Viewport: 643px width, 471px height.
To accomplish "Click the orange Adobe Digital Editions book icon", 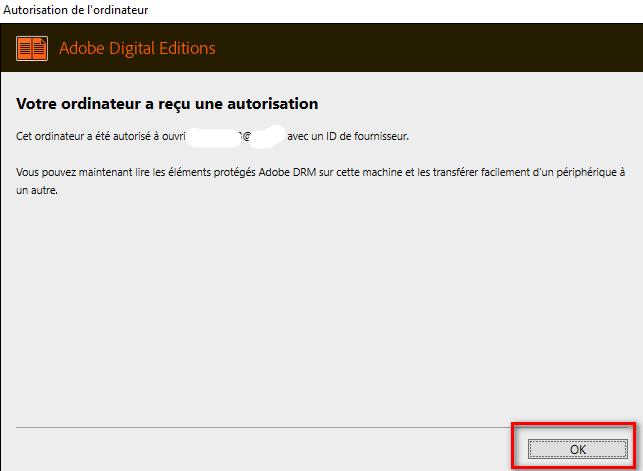I will click(x=32, y=48).
